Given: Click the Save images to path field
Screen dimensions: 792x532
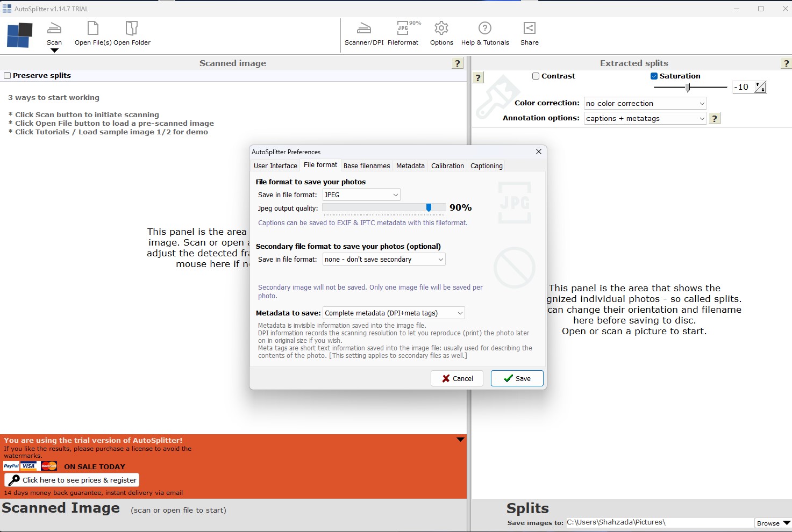Looking at the screenshot, I should click(x=660, y=522).
